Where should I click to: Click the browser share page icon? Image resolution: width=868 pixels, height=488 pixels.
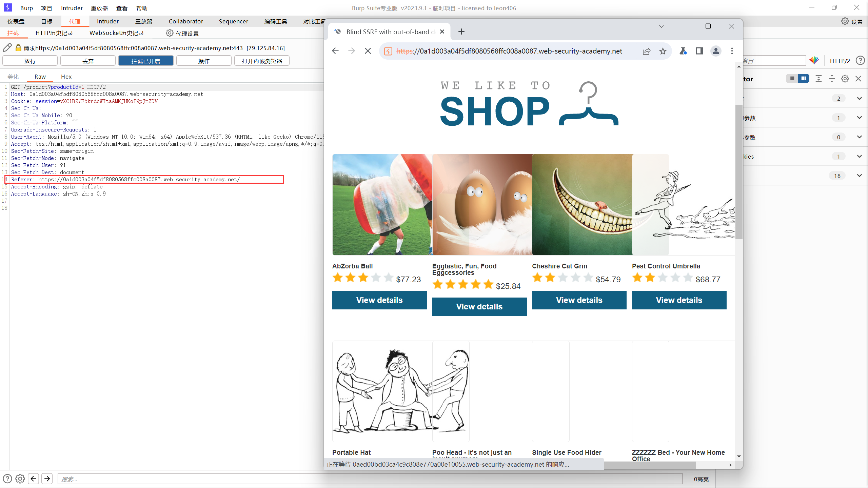pos(646,51)
